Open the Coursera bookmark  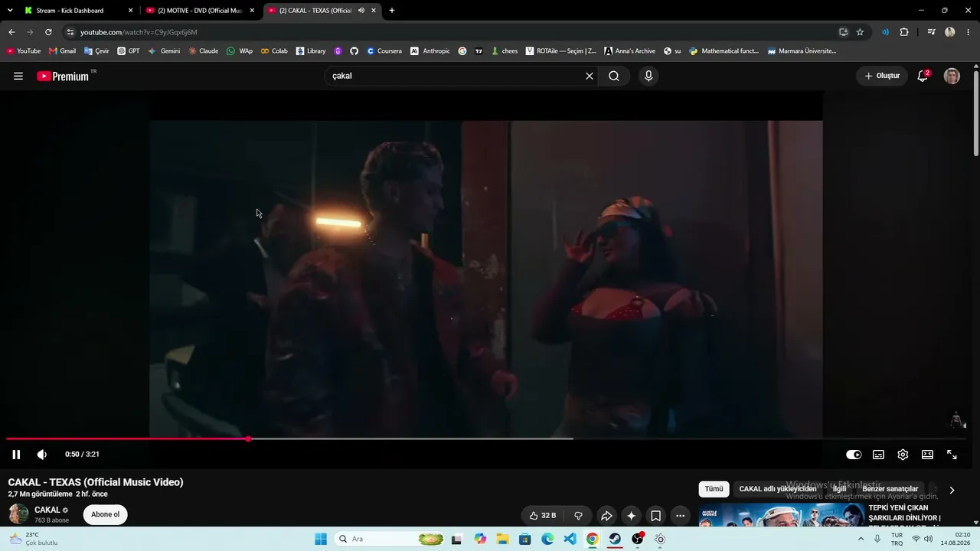[384, 51]
